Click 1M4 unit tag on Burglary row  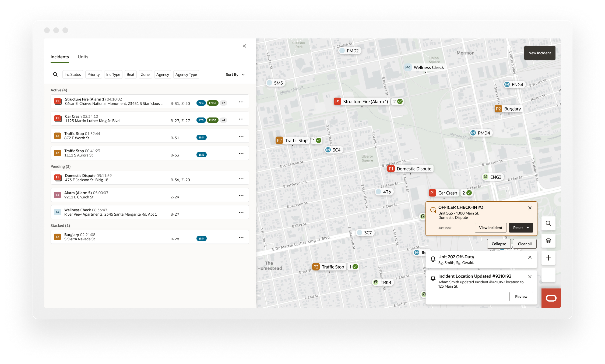coord(202,238)
